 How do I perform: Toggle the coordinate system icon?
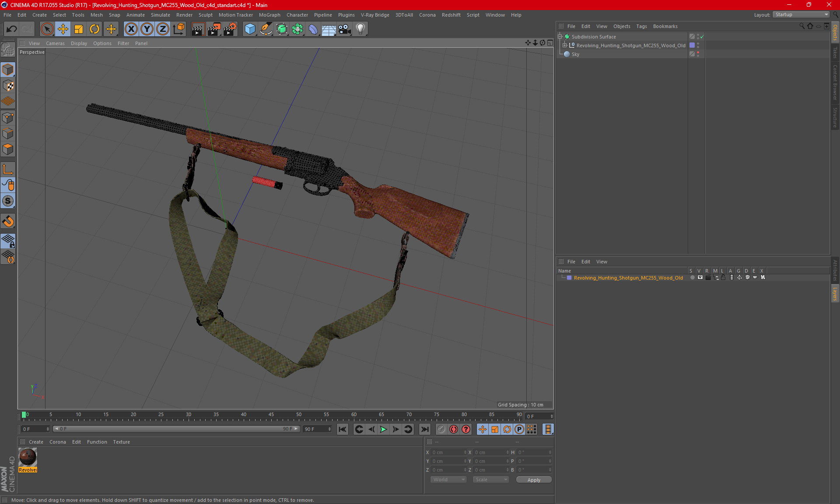pyautogui.click(x=178, y=29)
